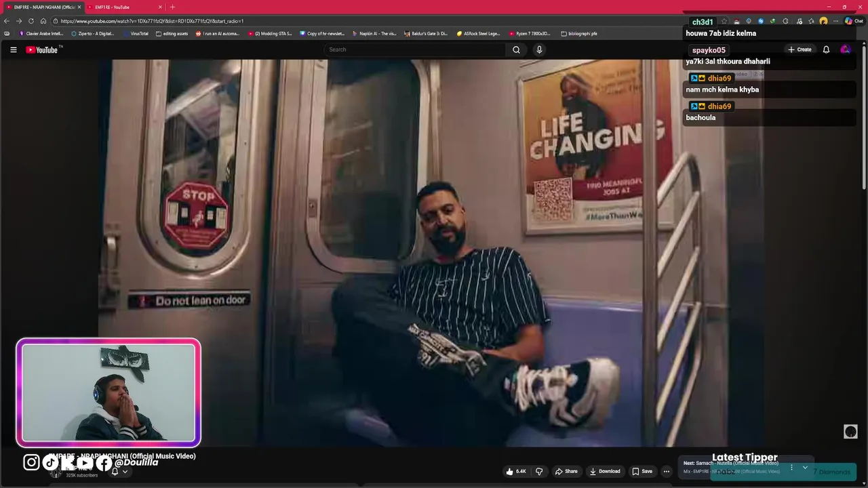
Task: Click the YouTube search magnifier button
Action: click(x=516, y=49)
